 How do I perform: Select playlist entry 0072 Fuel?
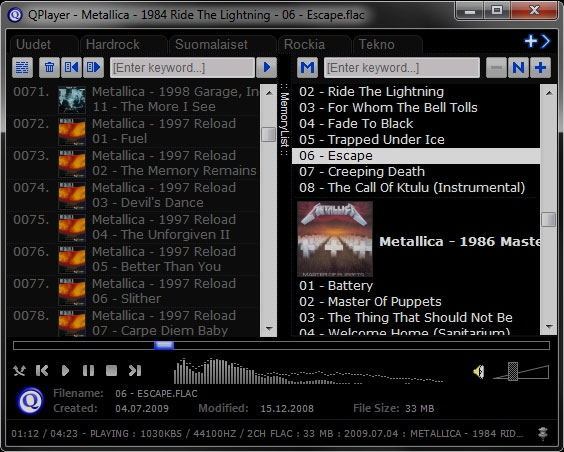coord(133,131)
